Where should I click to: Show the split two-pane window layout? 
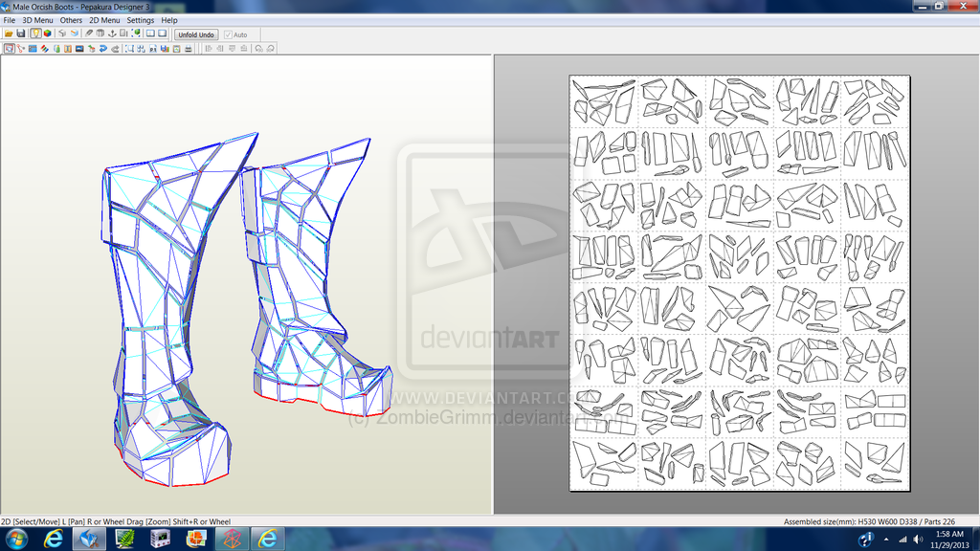(x=150, y=33)
